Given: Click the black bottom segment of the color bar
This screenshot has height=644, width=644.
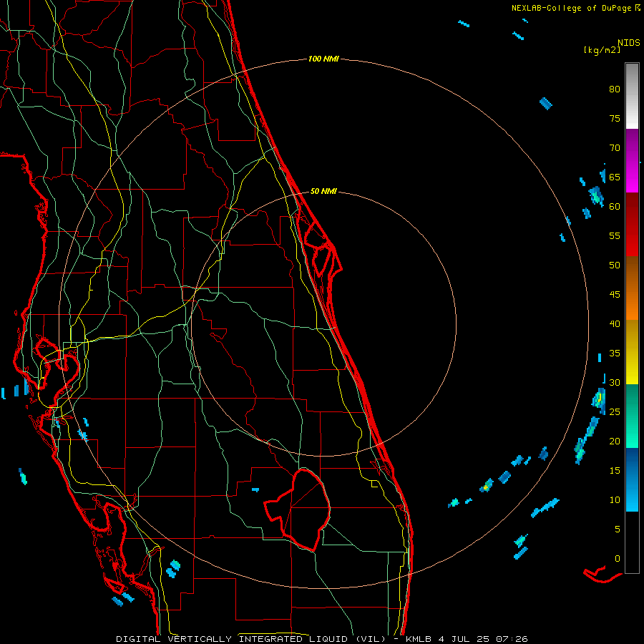Looking at the screenshot, I should pos(632,542).
